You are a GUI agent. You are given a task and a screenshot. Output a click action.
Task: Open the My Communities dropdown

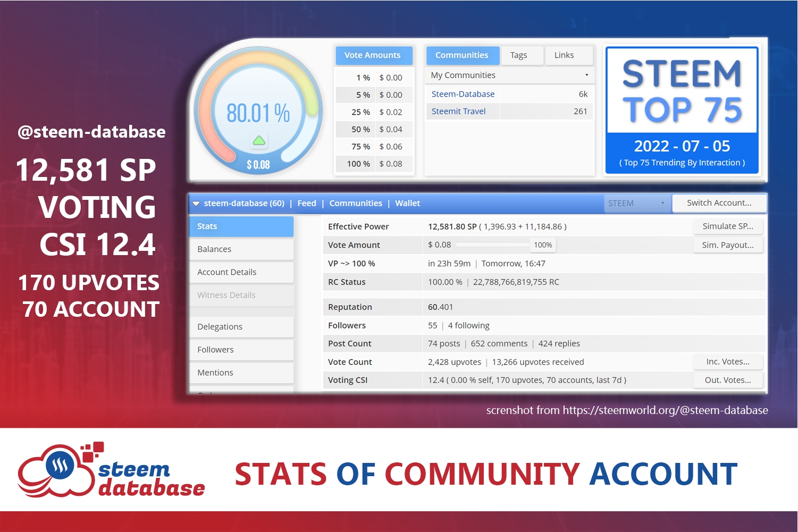click(x=509, y=75)
